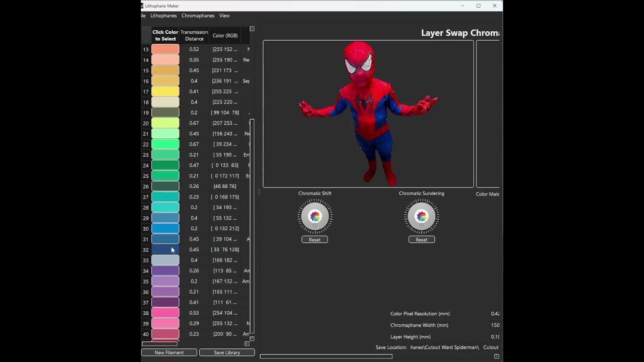Select the steel blue swatch in row 29
This screenshot has height=362, width=644.
165,218
